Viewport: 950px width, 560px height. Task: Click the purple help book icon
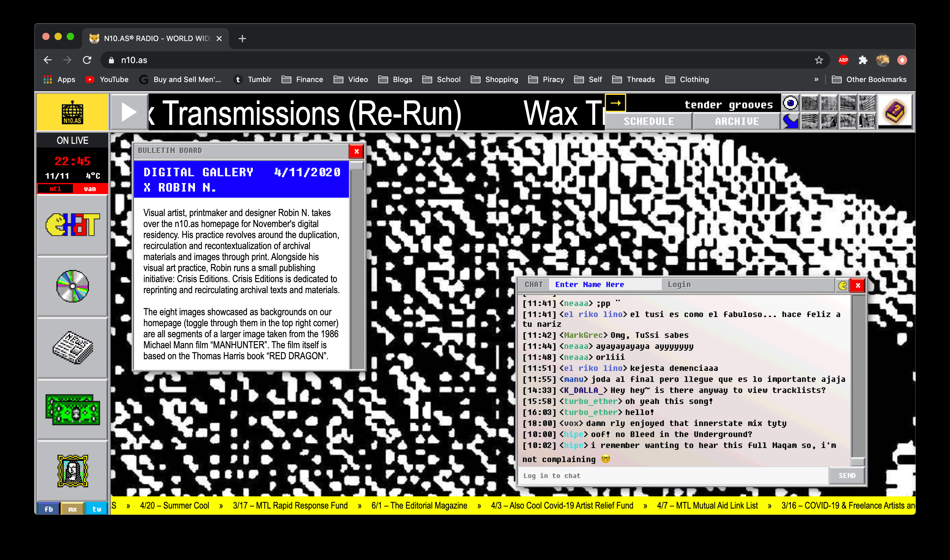[x=895, y=112]
